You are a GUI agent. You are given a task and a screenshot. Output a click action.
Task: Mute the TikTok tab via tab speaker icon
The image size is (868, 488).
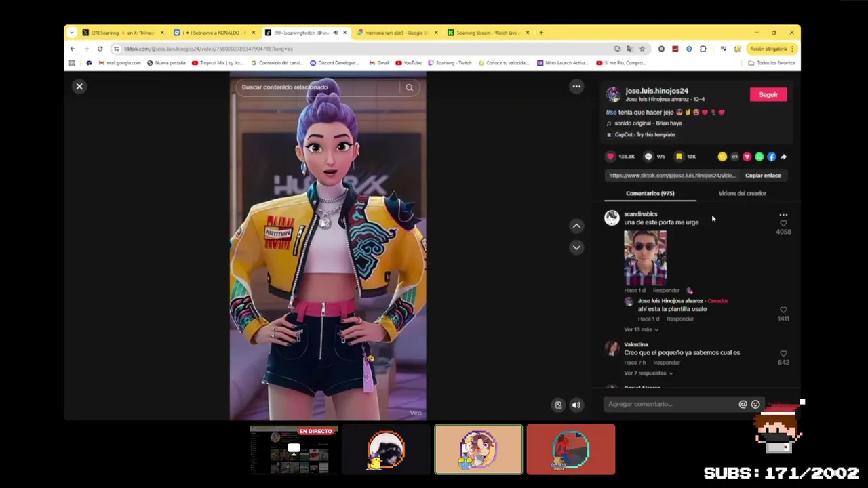(x=335, y=33)
